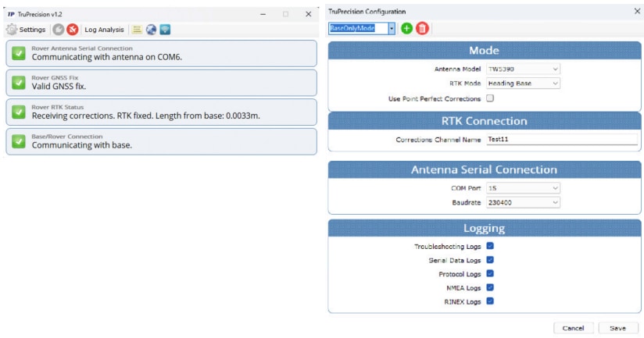Image resolution: width=644 pixels, height=338 pixels.
Task: Open the COM Port dropdown
Action: [523, 188]
